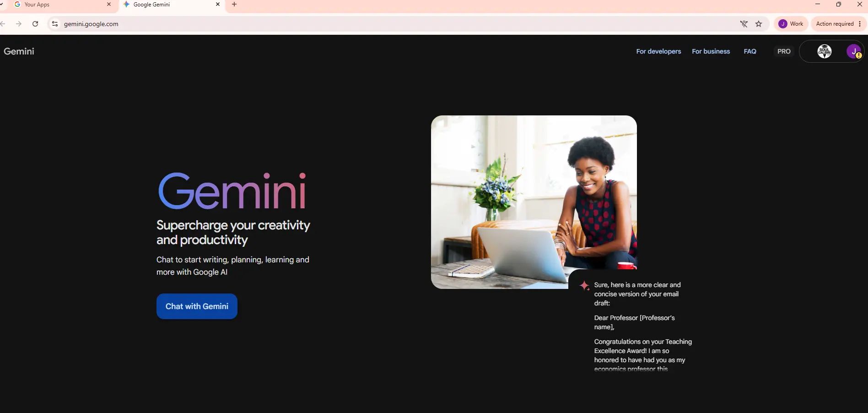This screenshot has height=413, width=868.
Task: Open a new browser tab
Action: tap(234, 5)
